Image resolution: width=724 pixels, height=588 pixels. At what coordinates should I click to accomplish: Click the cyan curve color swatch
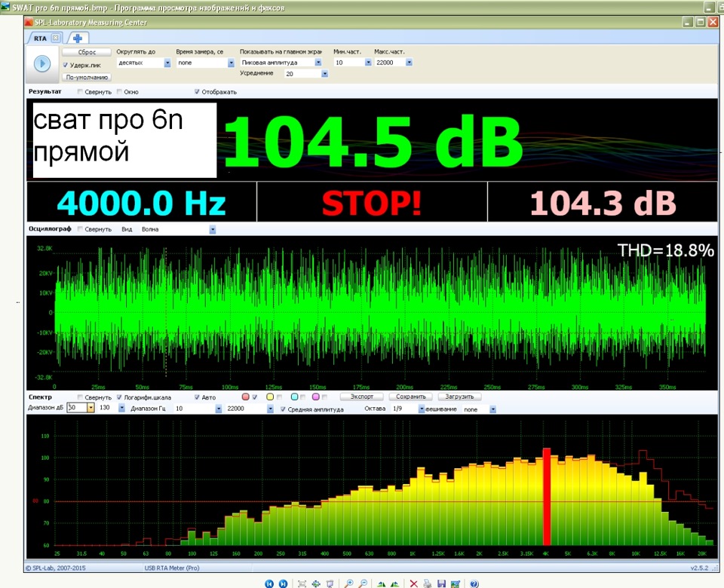pos(294,397)
